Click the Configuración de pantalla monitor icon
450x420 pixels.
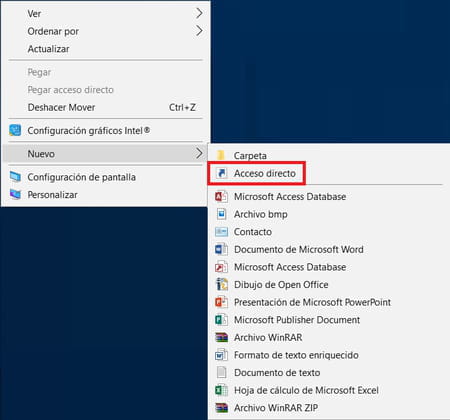coord(15,177)
